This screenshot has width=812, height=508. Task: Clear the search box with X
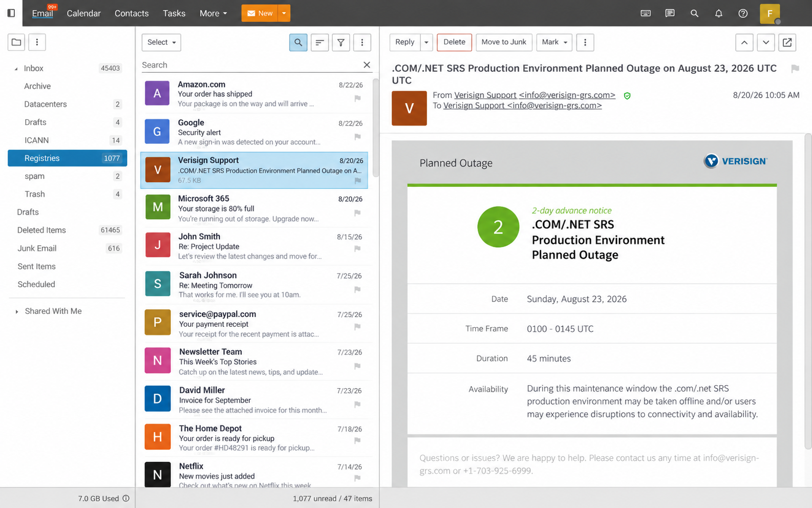tap(367, 65)
